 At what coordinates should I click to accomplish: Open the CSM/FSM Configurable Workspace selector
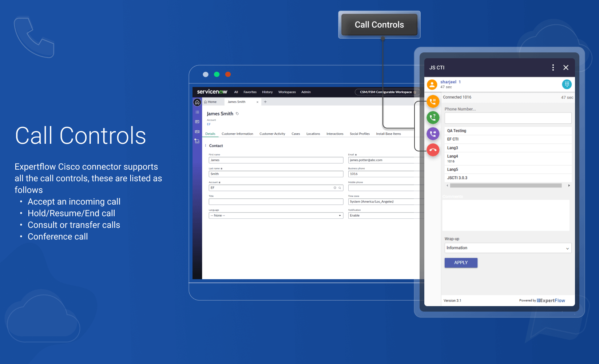(386, 92)
